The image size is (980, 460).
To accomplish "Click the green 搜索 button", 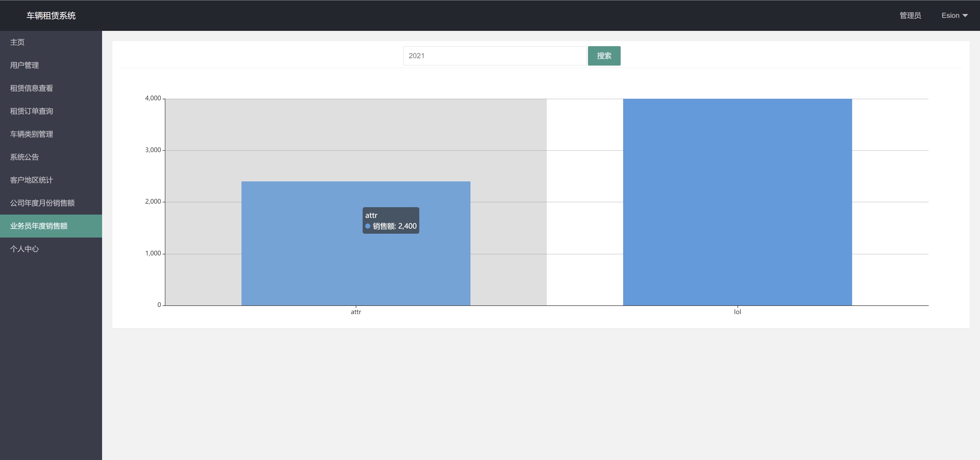I will (604, 56).
